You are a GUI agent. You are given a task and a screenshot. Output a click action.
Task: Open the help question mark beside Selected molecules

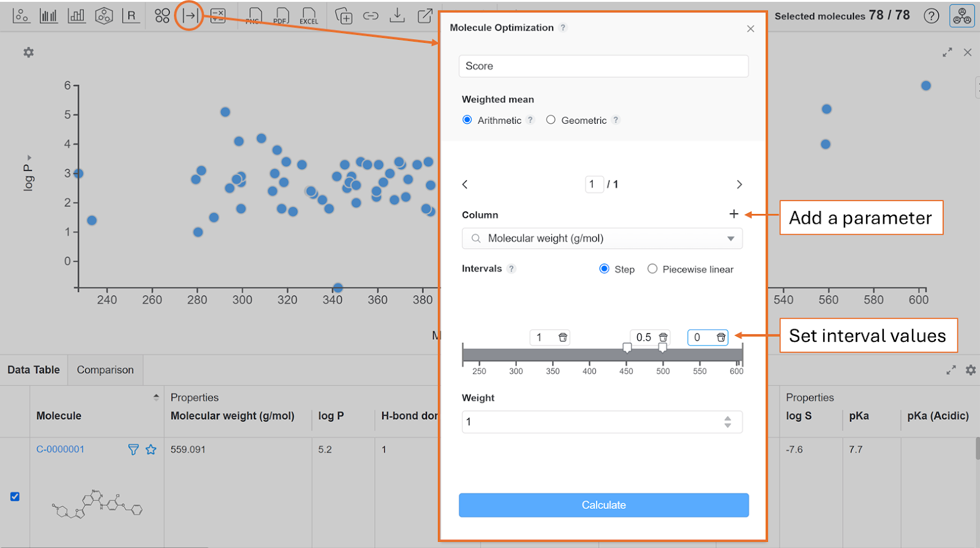pos(932,16)
